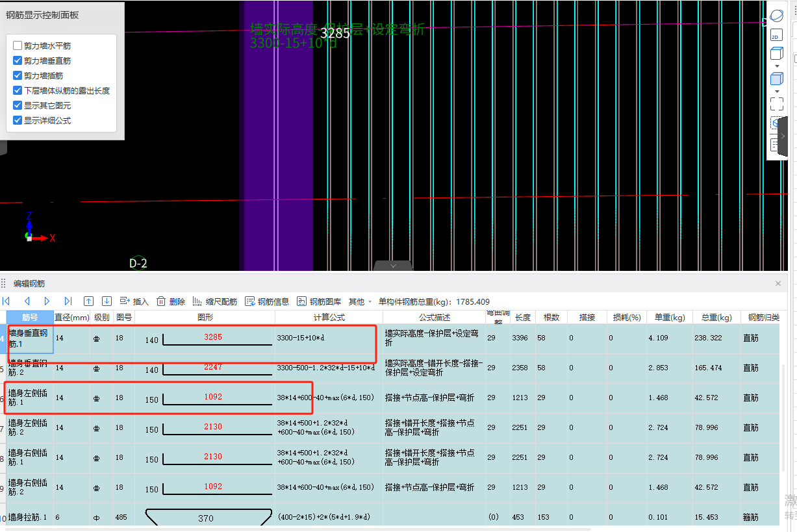
Task: Click the 总重(kg) column header
Action: click(x=716, y=318)
